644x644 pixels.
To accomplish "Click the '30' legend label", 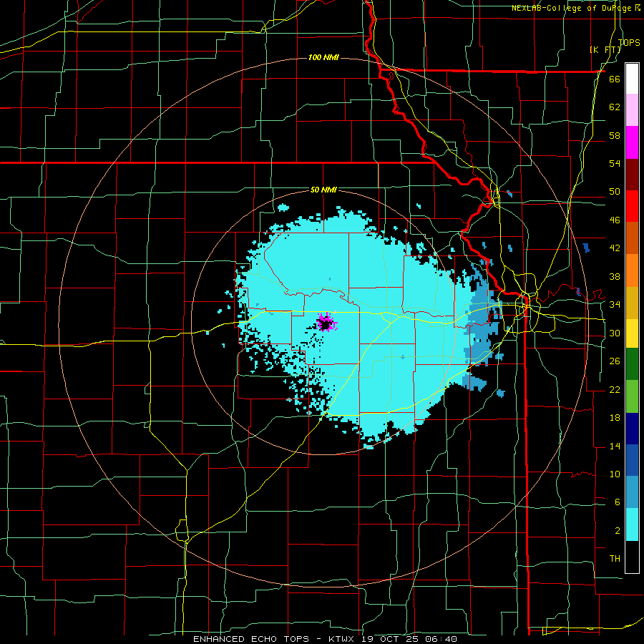I will pos(615,333).
